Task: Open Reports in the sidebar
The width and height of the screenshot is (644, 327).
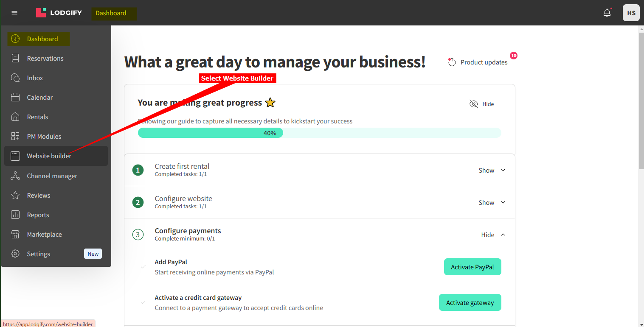Action: click(x=38, y=215)
